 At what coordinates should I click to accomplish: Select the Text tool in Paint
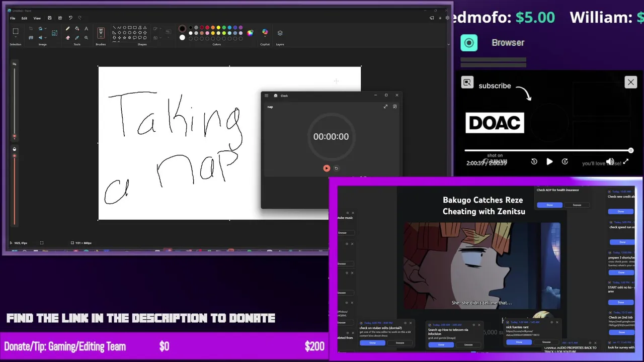(x=87, y=29)
